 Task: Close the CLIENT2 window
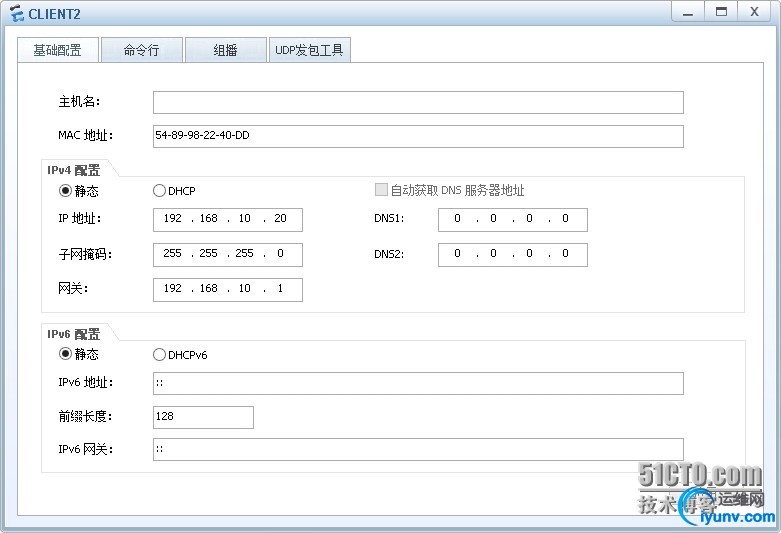click(755, 12)
